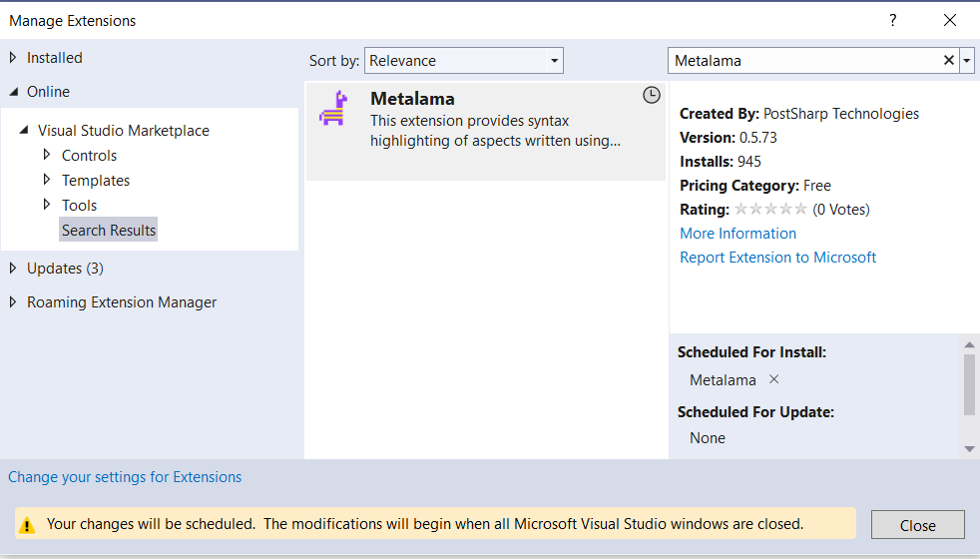Select Search Results in the tree
Screen dimensions: 980x559
pos(109,231)
